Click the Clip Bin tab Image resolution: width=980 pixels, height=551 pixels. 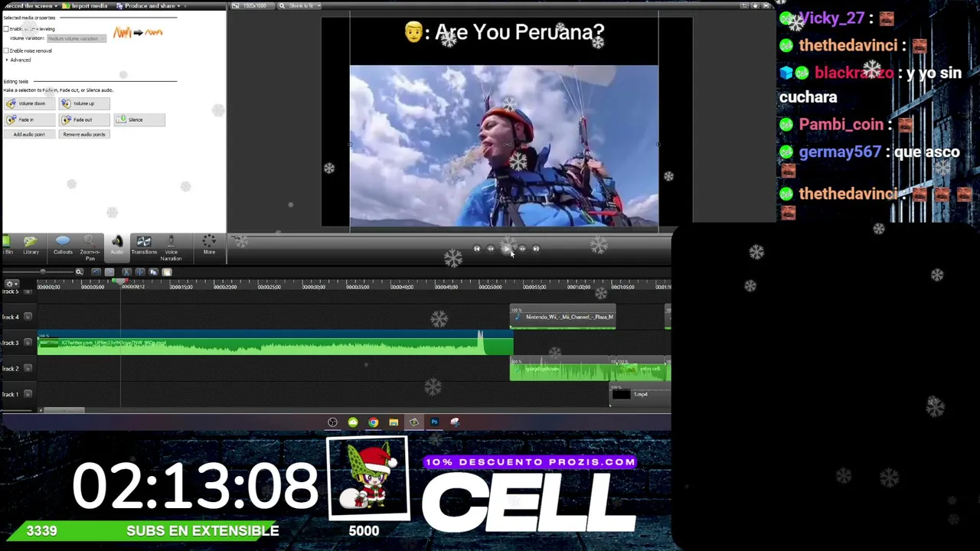[7, 245]
